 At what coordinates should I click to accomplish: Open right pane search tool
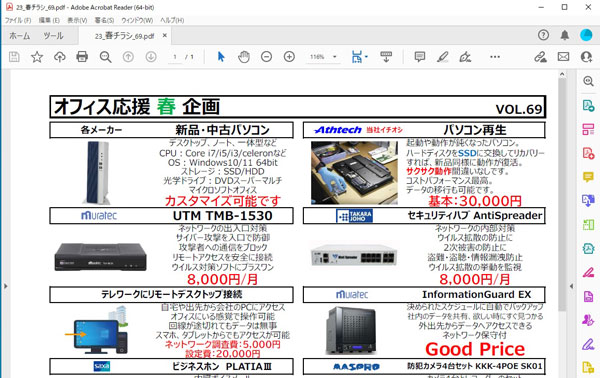pos(589,81)
